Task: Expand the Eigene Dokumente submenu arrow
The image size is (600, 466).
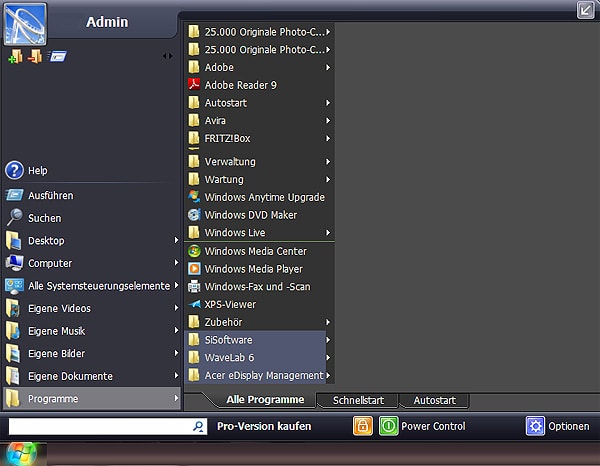Action: click(176, 375)
